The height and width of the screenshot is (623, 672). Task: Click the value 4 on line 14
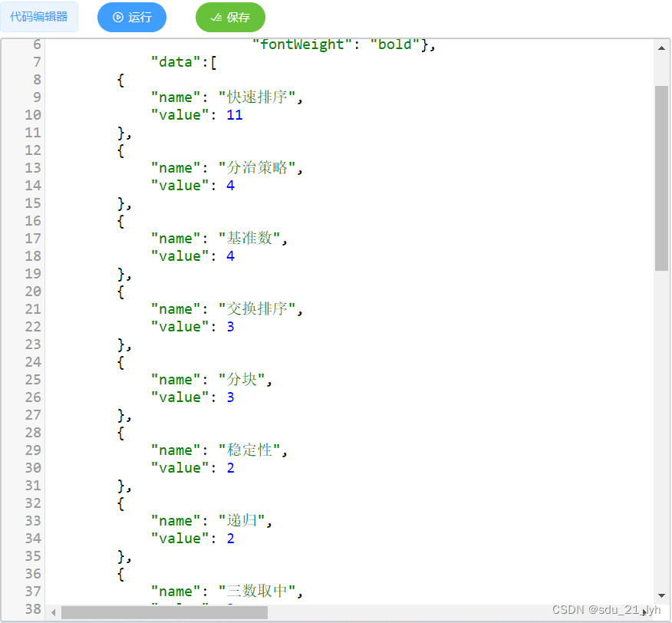point(230,185)
